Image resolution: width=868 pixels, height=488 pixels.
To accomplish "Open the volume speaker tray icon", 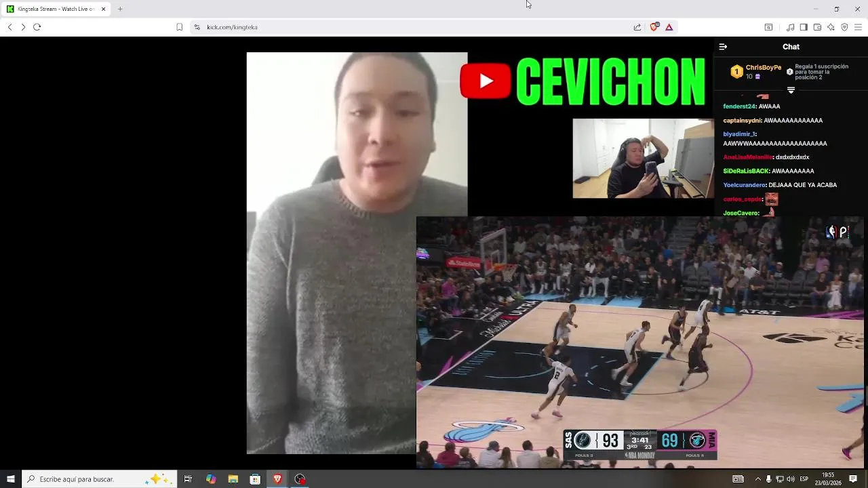I will coord(791,479).
